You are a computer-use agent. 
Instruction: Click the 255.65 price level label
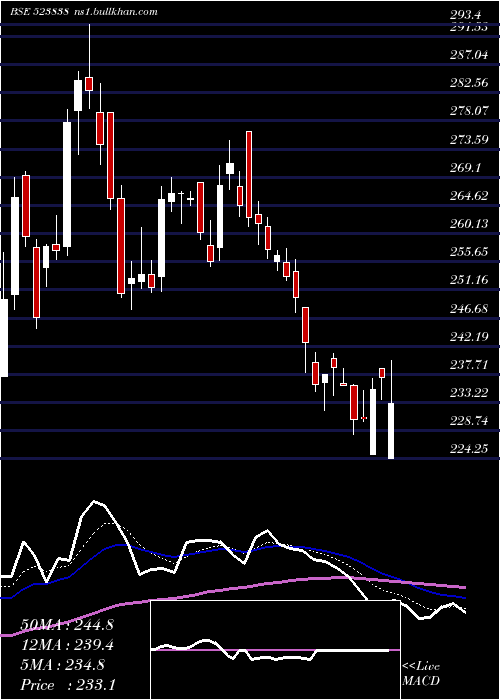coord(469,252)
